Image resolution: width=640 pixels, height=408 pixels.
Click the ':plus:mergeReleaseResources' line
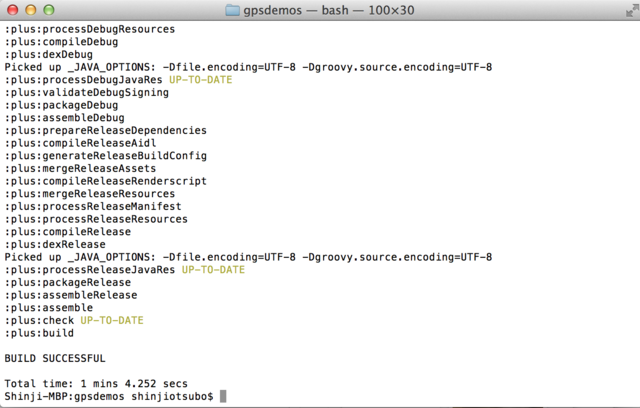point(90,194)
